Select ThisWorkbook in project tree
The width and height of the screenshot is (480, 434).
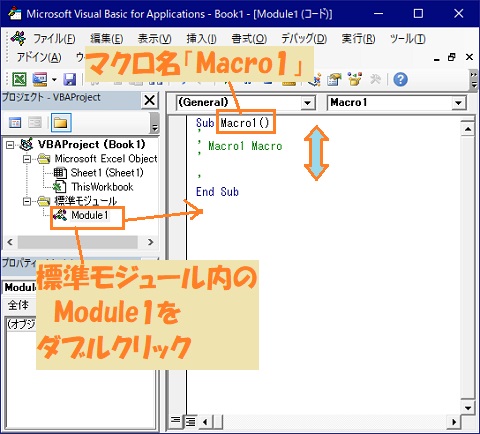[102, 187]
